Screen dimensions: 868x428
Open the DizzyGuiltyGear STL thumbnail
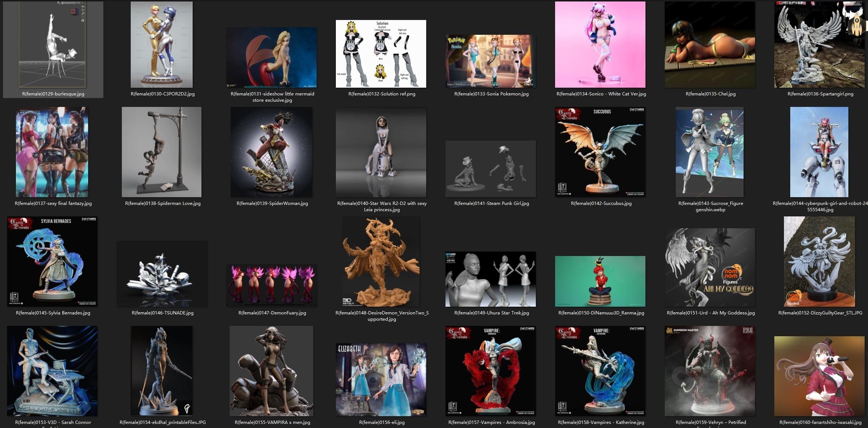click(x=819, y=262)
